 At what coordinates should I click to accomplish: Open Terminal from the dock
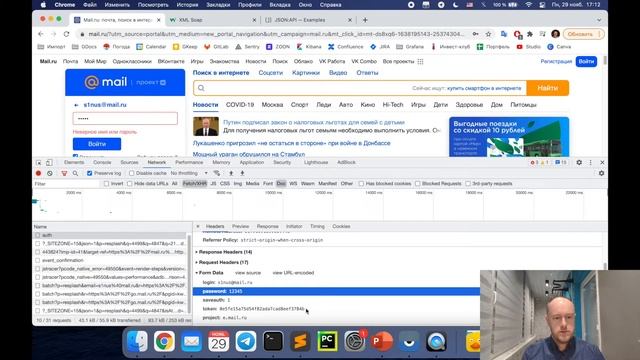[273, 341]
